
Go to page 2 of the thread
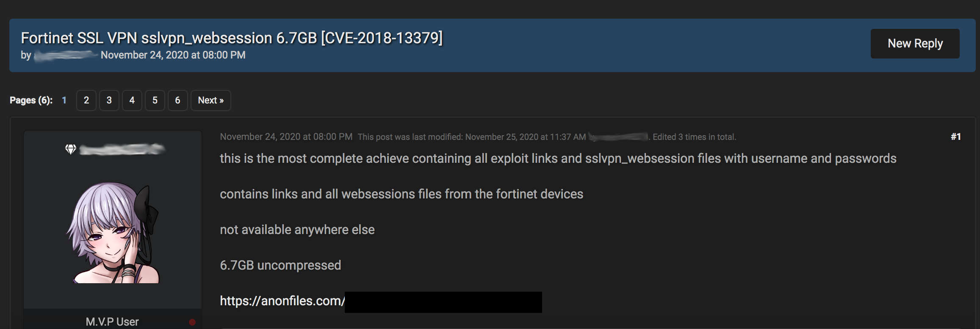pyautogui.click(x=86, y=100)
